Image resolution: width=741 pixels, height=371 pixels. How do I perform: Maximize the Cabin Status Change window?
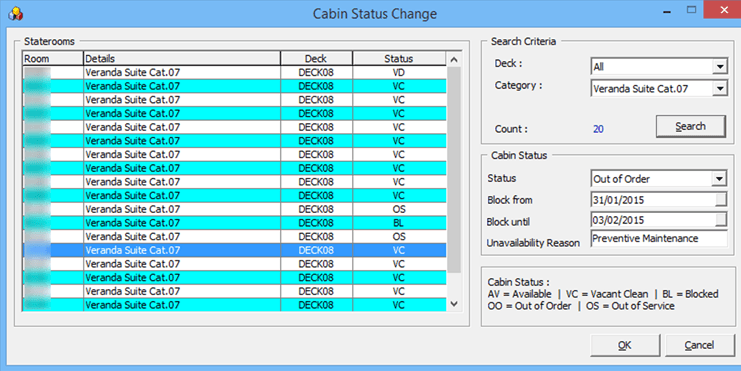pos(691,10)
